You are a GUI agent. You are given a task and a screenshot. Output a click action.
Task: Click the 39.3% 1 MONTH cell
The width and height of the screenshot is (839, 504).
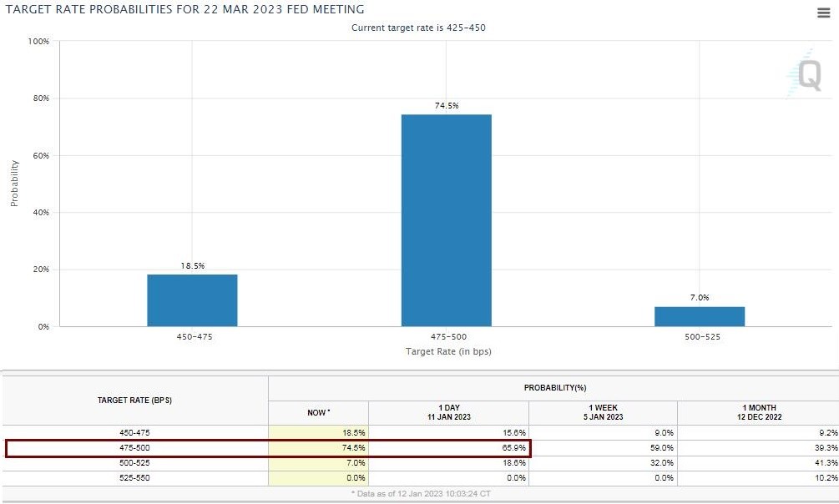pyautogui.click(x=759, y=448)
